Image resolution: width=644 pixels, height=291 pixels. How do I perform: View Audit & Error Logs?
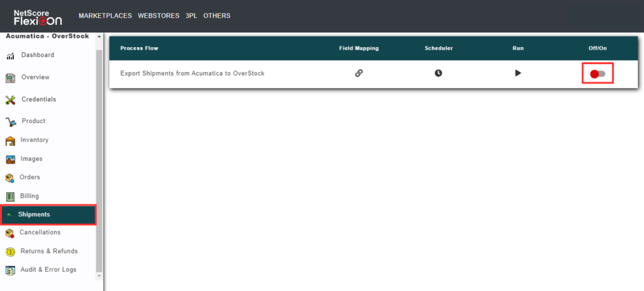48,270
